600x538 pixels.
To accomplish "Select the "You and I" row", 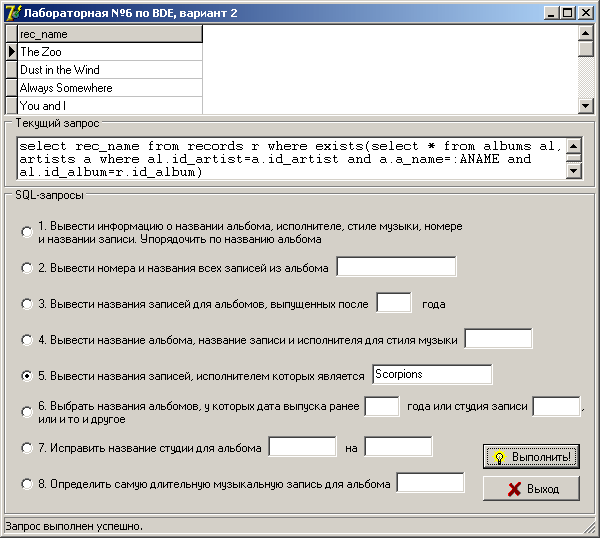I will (110, 106).
